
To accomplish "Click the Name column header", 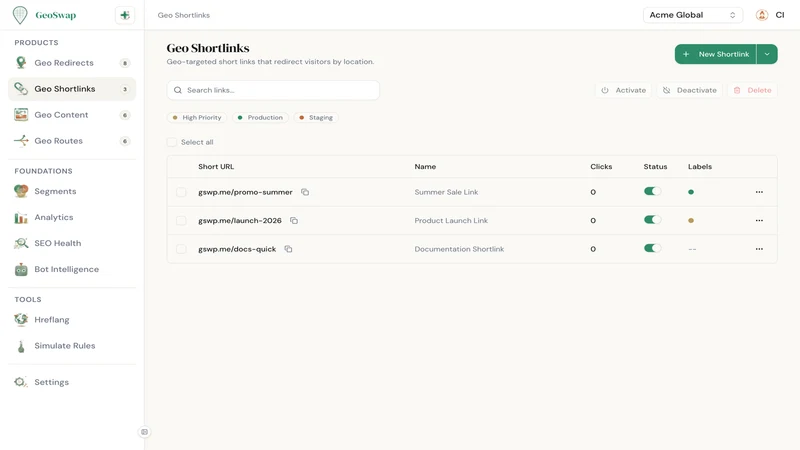I will tap(425, 167).
